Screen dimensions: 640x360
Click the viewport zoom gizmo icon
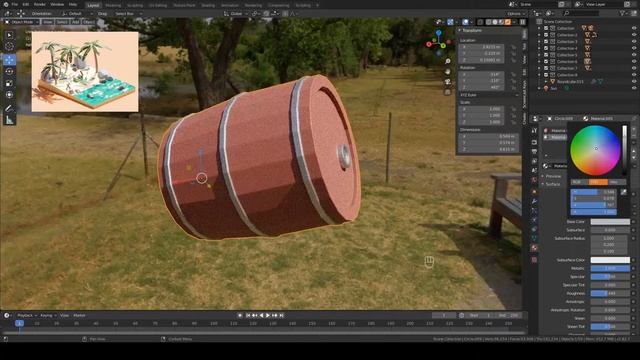448,61
